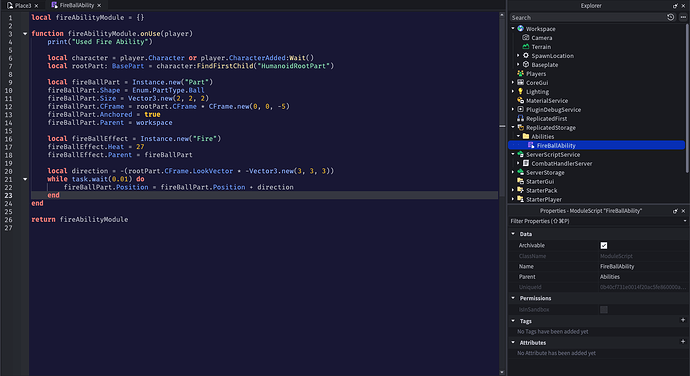This screenshot has width=690, height=376.
Task: Collapse the Attributes properties section
Action: (x=513, y=342)
